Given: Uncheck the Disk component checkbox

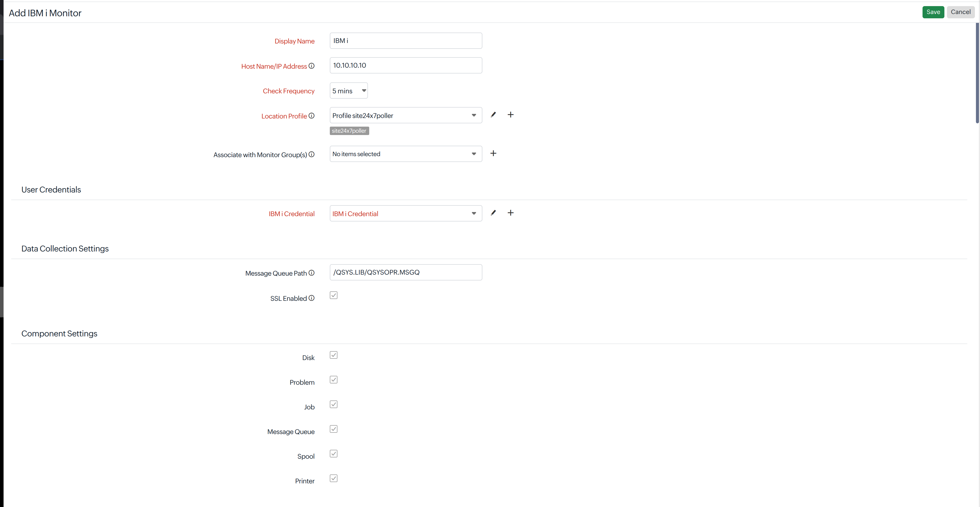Looking at the screenshot, I should [x=334, y=355].
